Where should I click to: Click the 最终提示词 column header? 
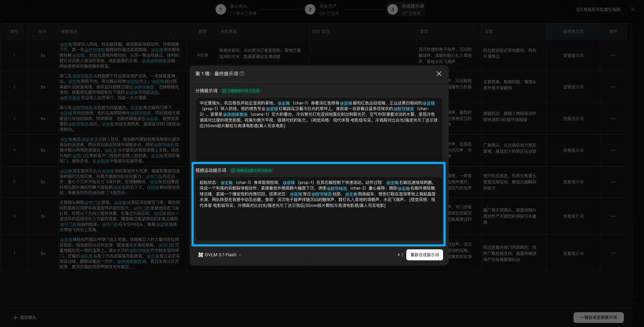coord(574,32)
